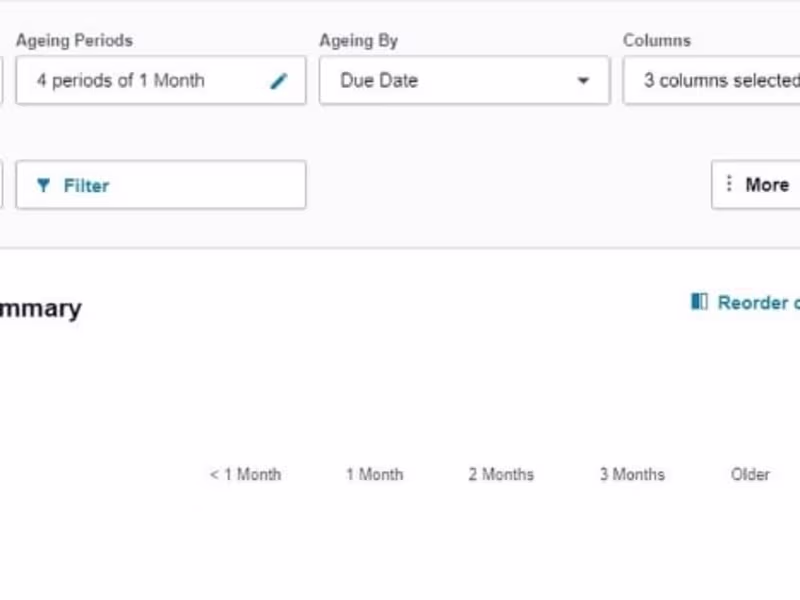Click the pencil edit icon in Ageing Periods
Viewport: 800px width, 600px height.
(279, 82)
